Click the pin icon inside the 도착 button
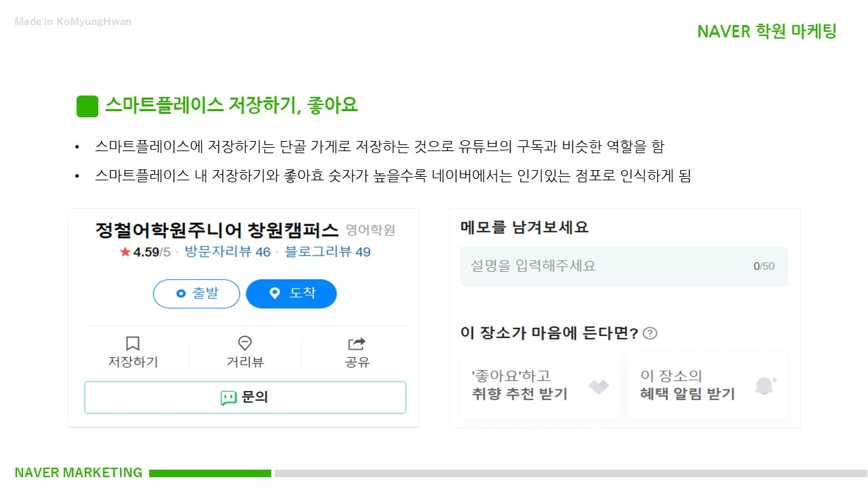868x488 pixels. tap(274, 293)
